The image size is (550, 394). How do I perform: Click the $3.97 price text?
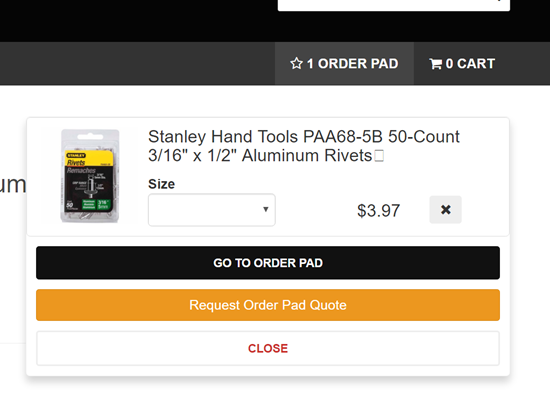(x=378, y=211)
